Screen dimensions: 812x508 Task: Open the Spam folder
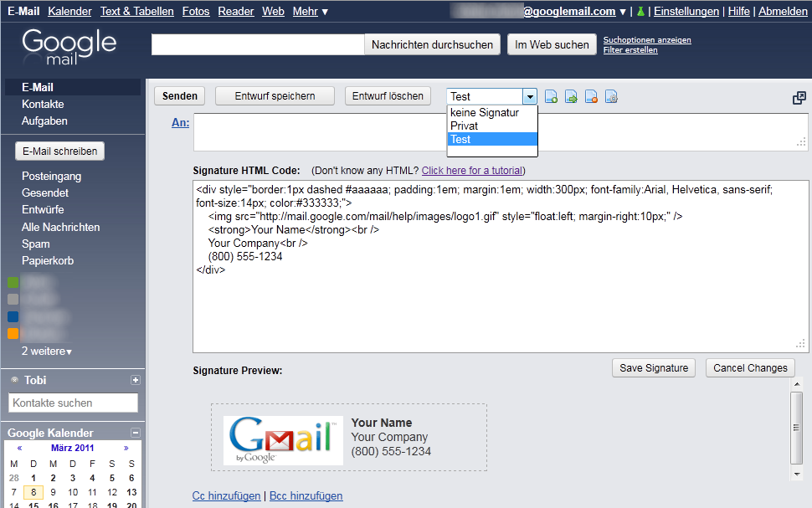[36, 244]
